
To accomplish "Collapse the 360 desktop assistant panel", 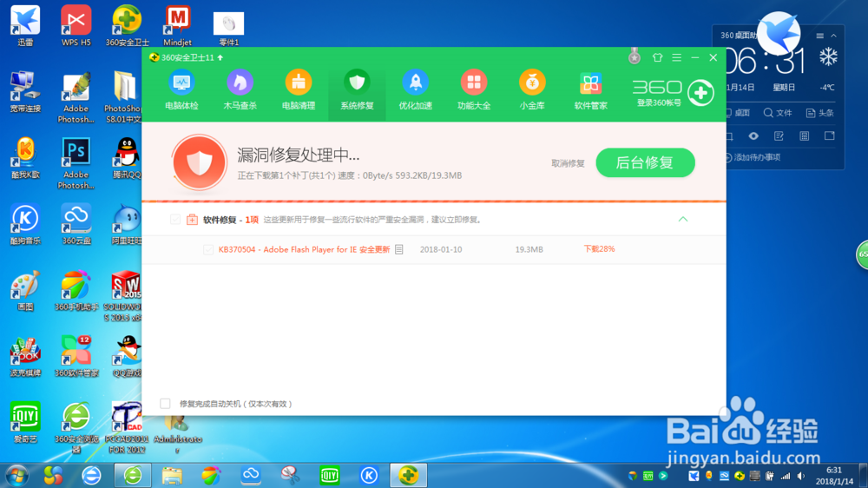I will [x=833, y=36].
